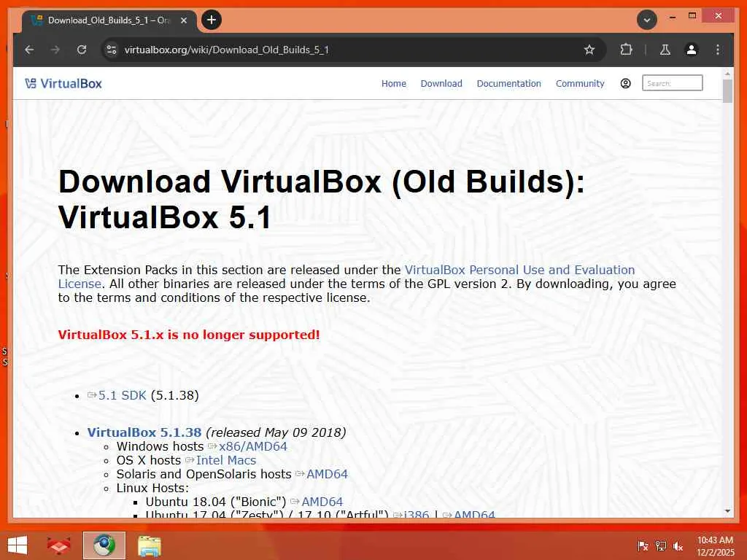
Task: Open the 5.1 SDK link
Action: [122, 395]
